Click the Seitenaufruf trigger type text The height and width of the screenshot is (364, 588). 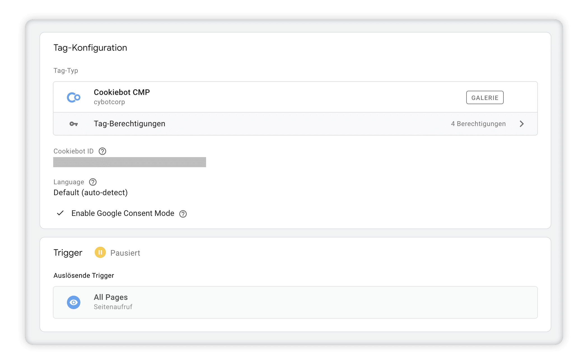tap(113, 307)
